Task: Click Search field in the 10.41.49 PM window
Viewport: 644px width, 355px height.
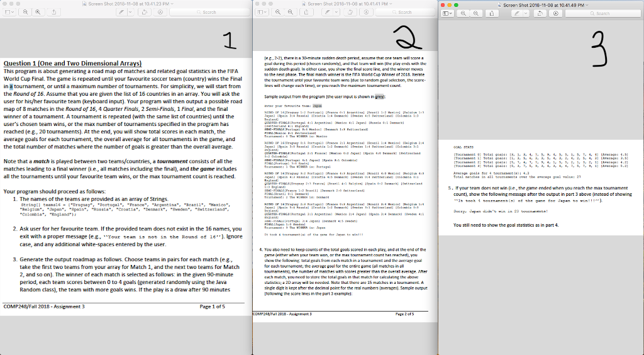Action: (603, 14)
